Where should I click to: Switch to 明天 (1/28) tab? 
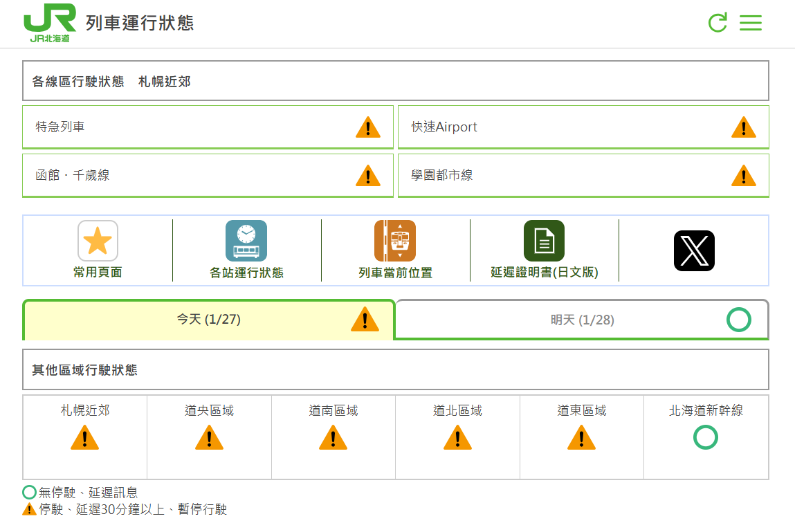pos(582,320)
